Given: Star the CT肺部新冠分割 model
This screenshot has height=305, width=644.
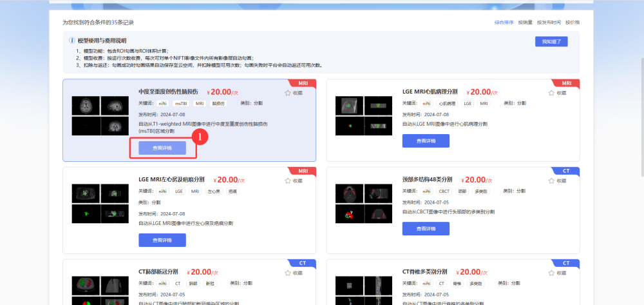Looking at the screenshot, I should [287, 273].
